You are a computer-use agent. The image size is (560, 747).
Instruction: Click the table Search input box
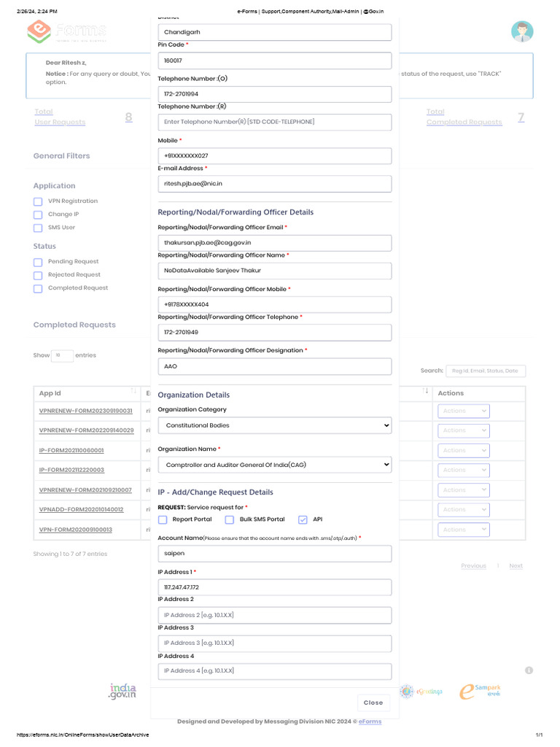(486, 371)
